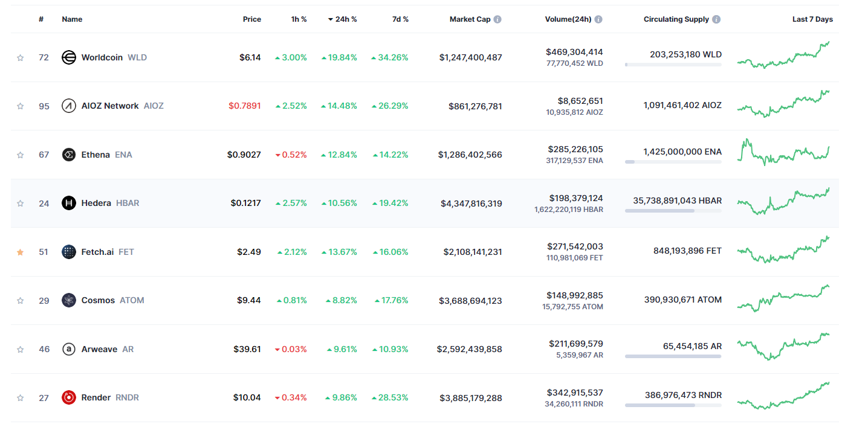The image size is (868, 424).
Task: Click the Render logo icon
Action: click(69, 397)
